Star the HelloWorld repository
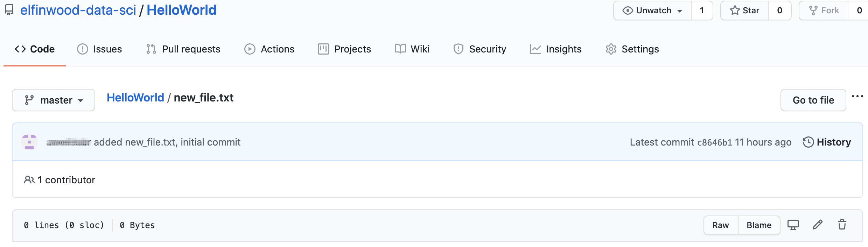The height and width of the screenshot is (247, 868). (x=744, y=10)
